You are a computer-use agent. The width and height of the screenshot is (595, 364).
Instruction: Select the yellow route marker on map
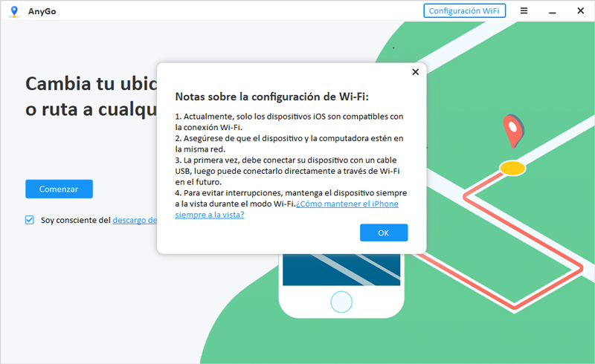click(511, 168)
